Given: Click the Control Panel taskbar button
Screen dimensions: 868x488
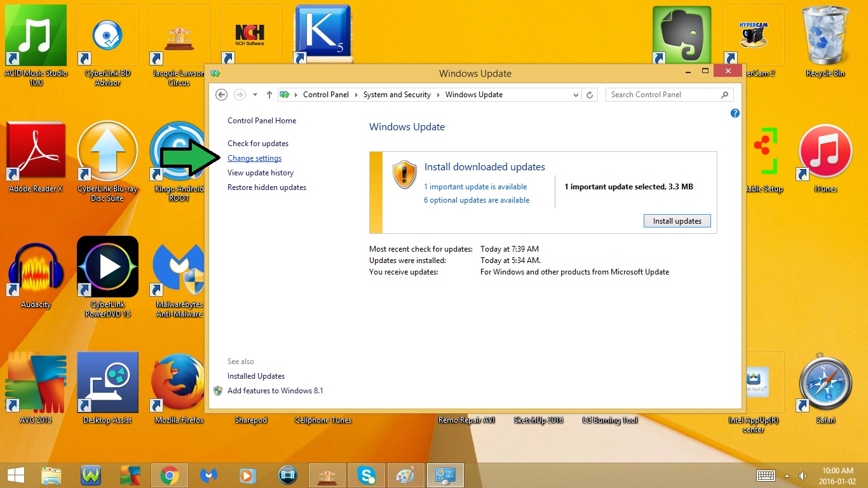Looking at the screenshot, I should point(445,475).
